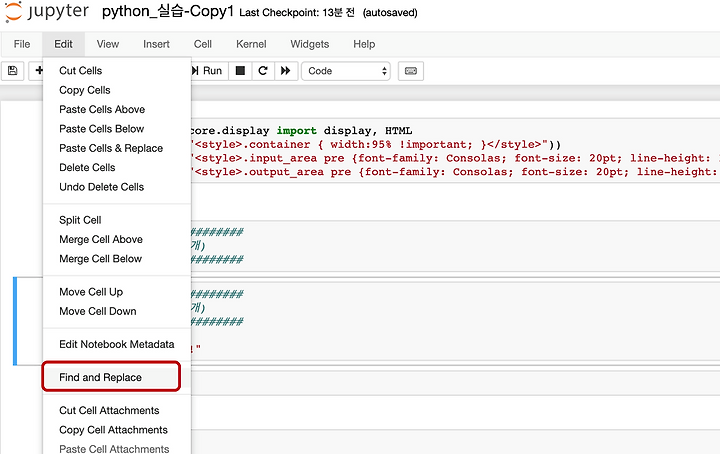Choose Merge Cell Below
The image size is (720, 454).
click(117, 258)
